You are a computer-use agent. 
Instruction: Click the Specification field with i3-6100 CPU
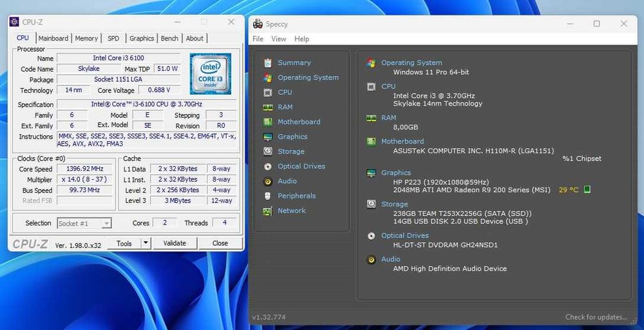tap(147, 104)
